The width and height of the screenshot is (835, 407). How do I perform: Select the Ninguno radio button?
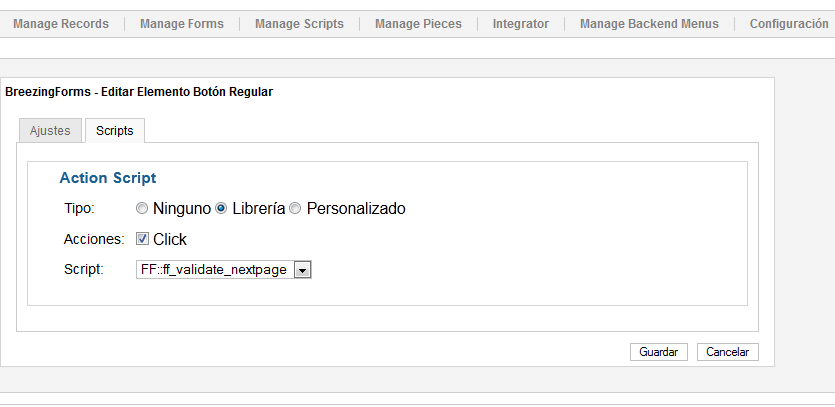pos(142,208)
